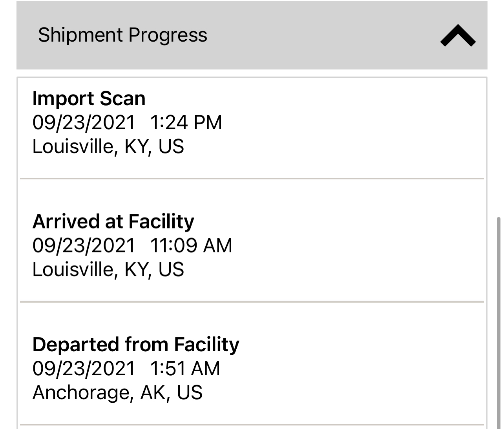Select the Departed from Facility heading
504x429 pixels.
[x=136, y=345]
